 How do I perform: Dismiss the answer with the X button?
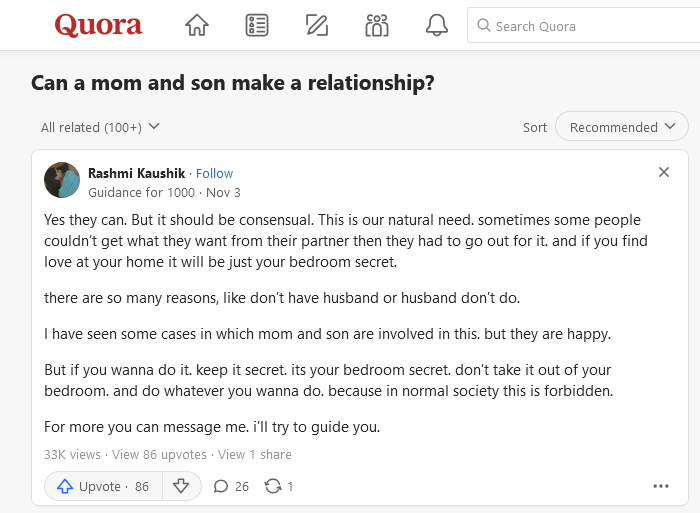664,172
